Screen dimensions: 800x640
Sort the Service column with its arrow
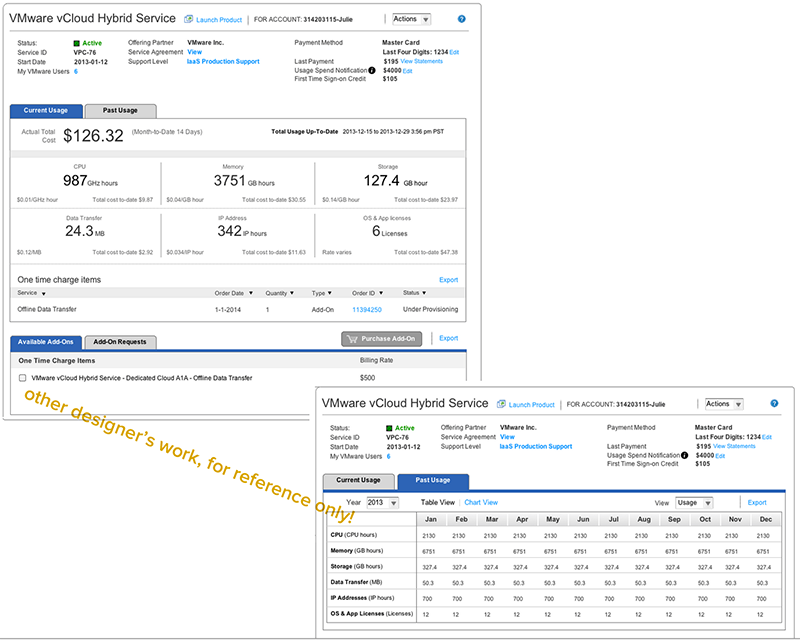[x=41, y=293]
